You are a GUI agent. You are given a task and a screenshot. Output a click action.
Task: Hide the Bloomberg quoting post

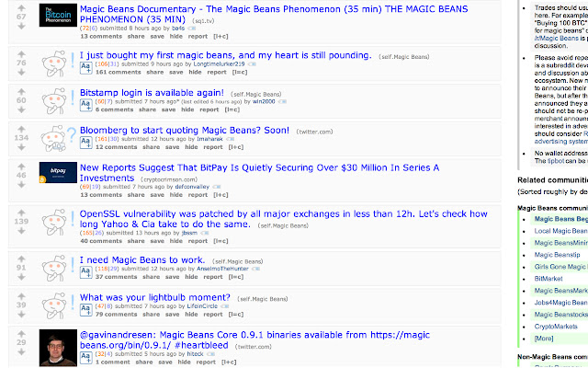(191, 147)
